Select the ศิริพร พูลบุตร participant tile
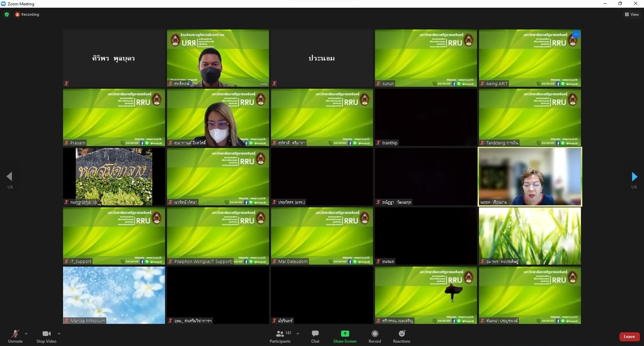The image size is (644, 346). coord(114,58)
